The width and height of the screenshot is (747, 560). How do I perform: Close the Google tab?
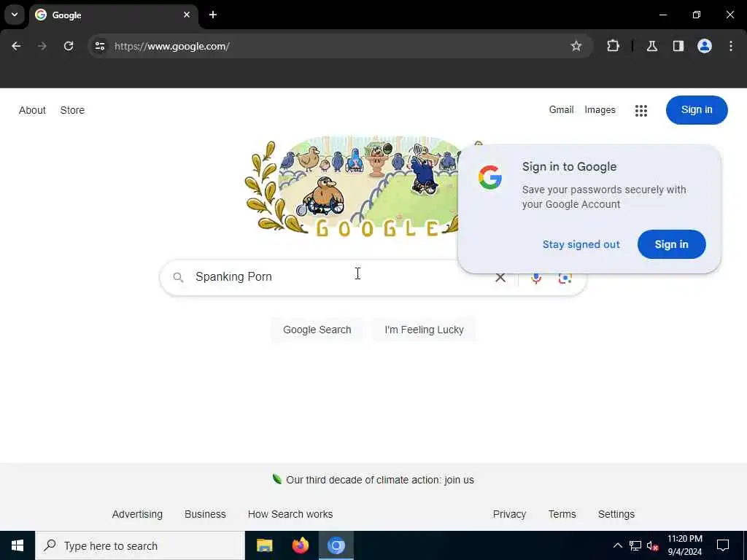[x=187, y=15]
